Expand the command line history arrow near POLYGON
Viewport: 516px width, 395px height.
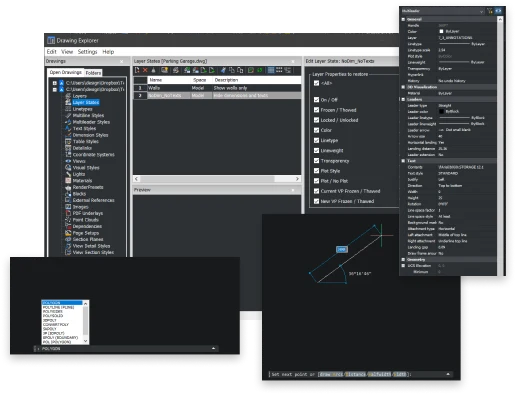(x=213, y=348)
